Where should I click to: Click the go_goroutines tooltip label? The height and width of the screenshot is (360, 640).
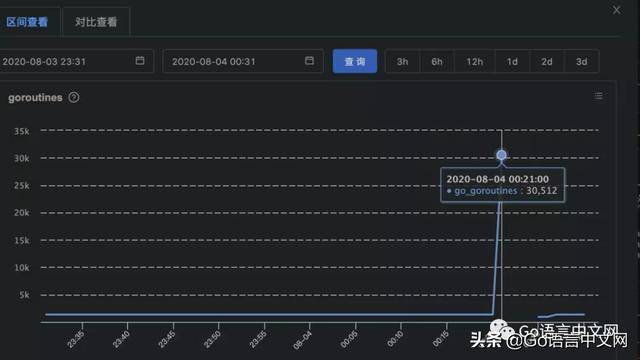pos(486,191)
